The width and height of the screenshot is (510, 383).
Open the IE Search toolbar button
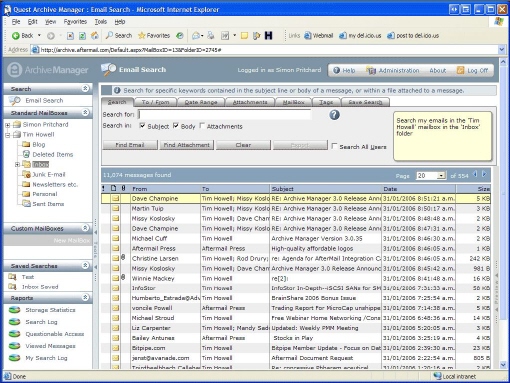pyautogui.click(x=119, y=36)
